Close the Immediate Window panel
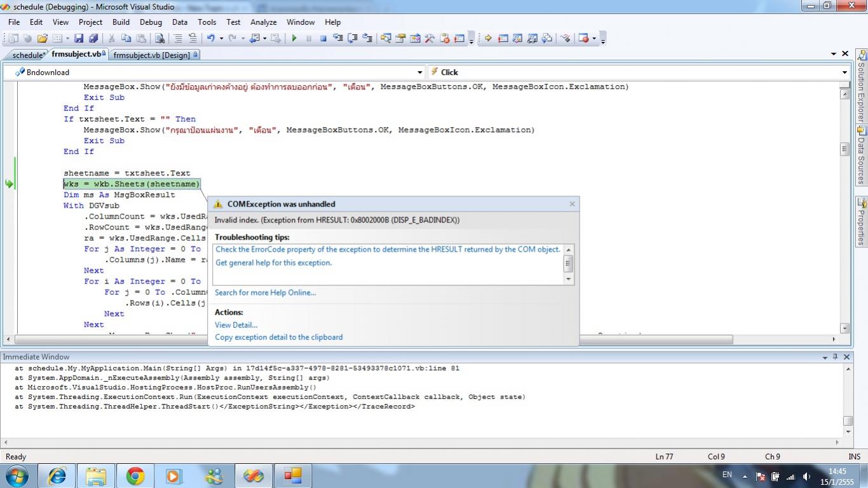Viewport: 868px width, 488px height. coord(846,356)
